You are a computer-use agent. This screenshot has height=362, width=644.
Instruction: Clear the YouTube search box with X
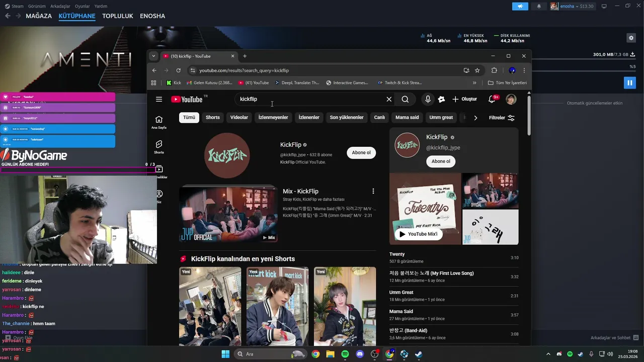click(389, 99)
